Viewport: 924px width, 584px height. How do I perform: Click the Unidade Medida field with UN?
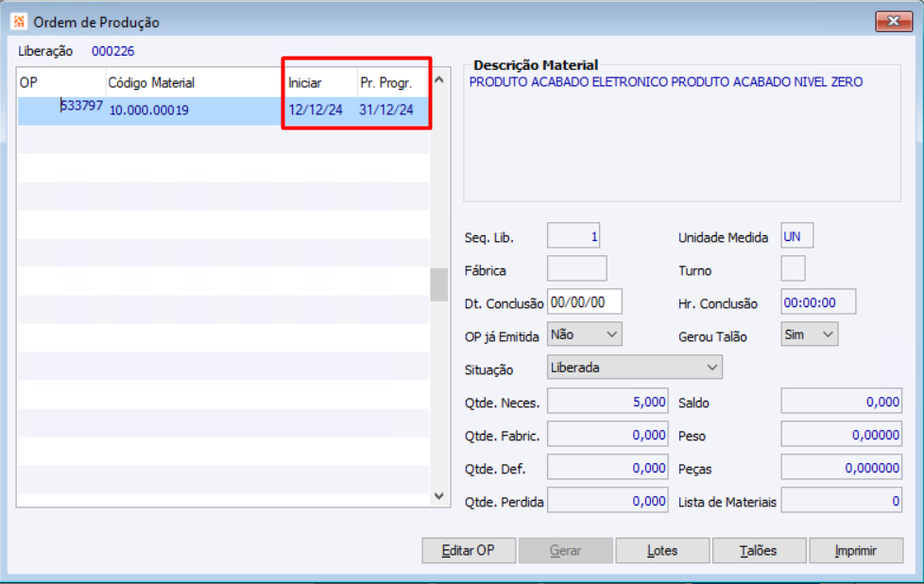[797, 235]
